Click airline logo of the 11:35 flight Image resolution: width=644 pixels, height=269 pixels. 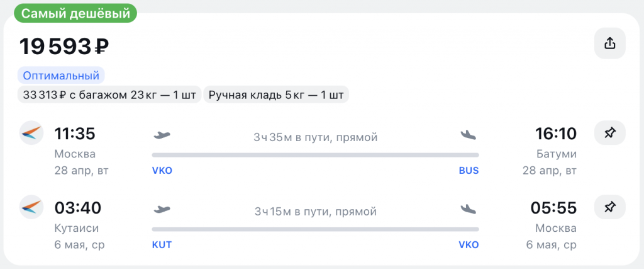[31, 134]
